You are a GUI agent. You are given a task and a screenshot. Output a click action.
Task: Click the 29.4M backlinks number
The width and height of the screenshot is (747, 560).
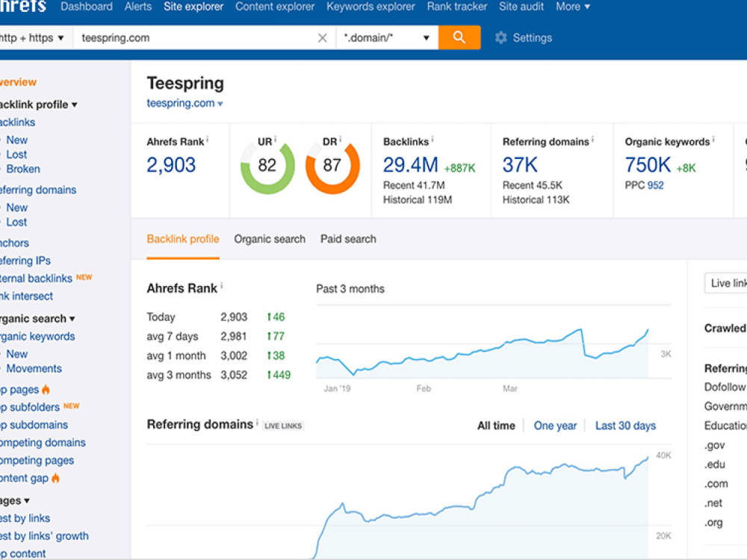pos(411,165)
